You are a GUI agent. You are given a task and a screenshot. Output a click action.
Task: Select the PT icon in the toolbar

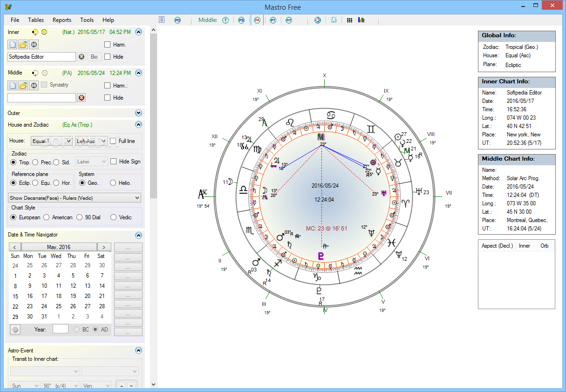click(273, 20)
